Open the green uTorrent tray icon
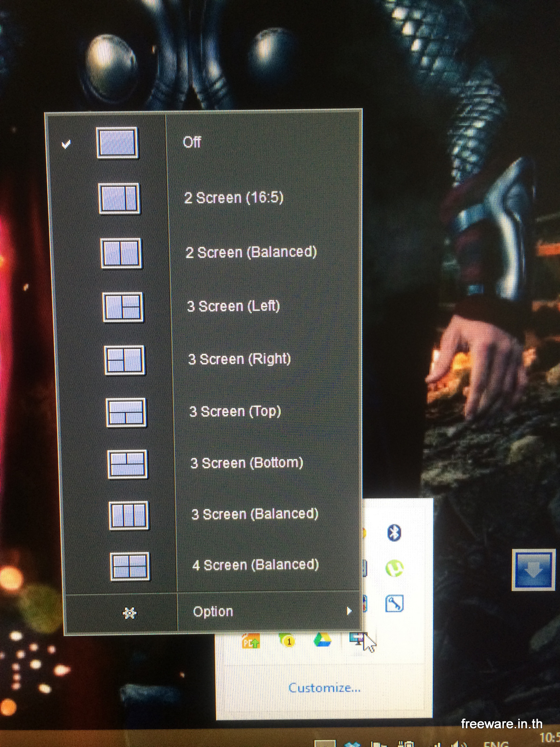The height and width of the screenshot is (747, 560). pyautogui.click(x=394, y=568)
